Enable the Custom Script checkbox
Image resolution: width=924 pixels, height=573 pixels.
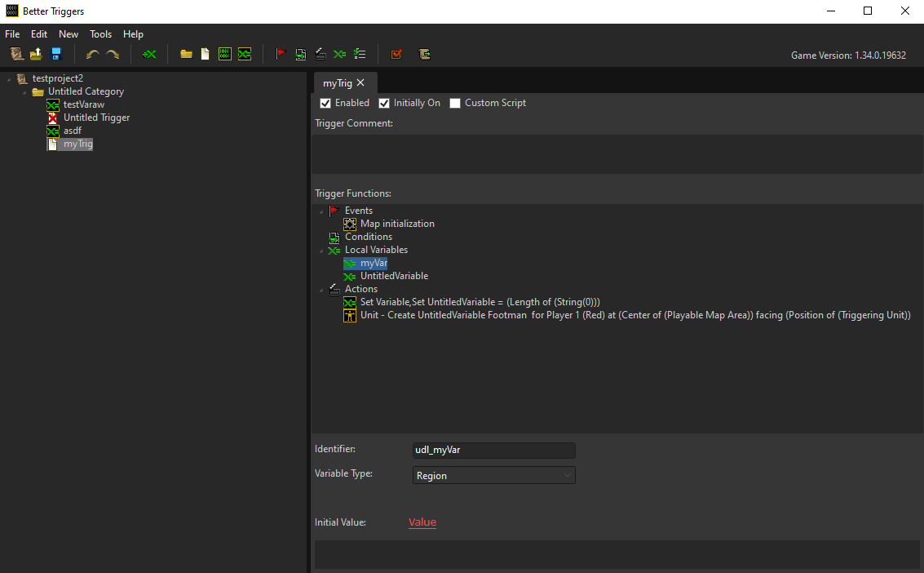point(455,103)
